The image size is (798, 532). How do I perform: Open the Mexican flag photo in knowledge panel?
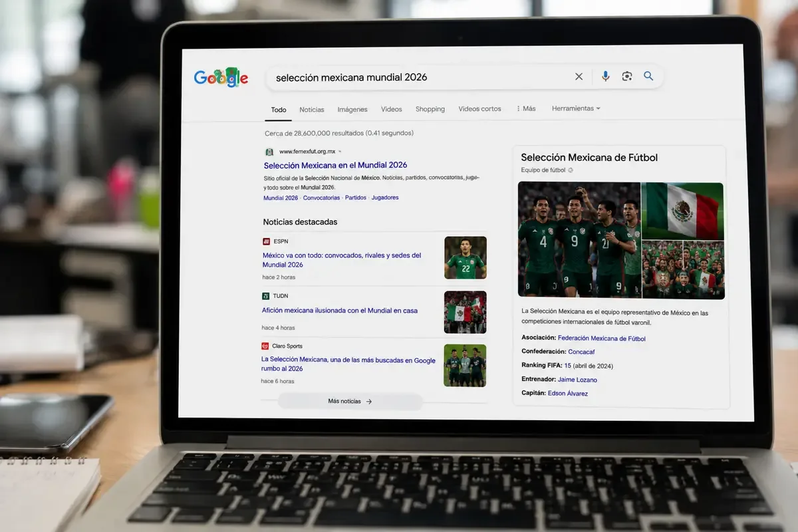(x=683, y=211)
